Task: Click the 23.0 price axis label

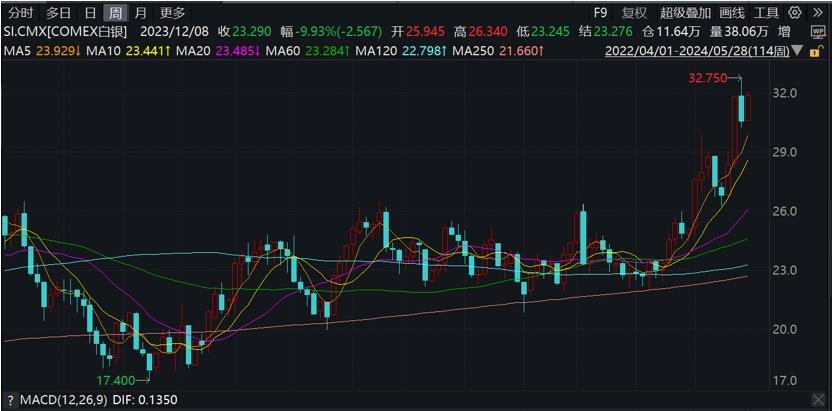Action: [x=786, y=270]
